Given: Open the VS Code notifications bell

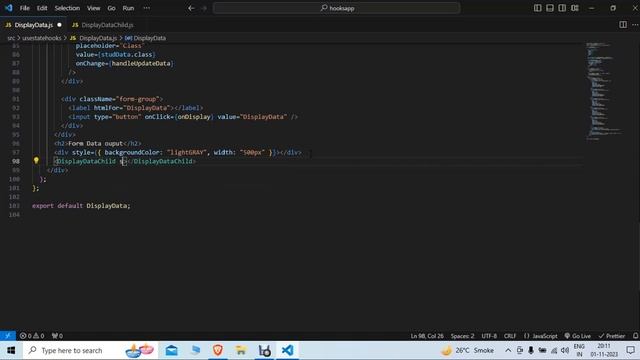Looking at the screenshot, I should click(635, 336).
